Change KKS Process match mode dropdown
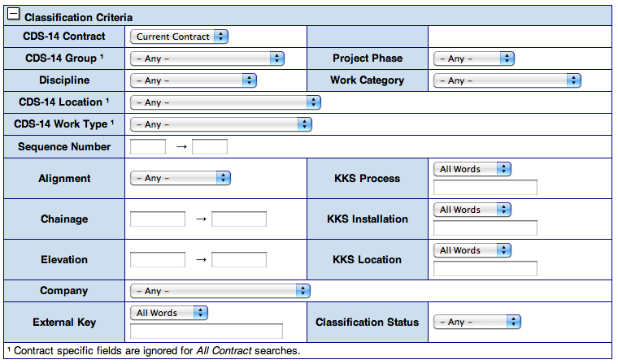 (472, 169)
